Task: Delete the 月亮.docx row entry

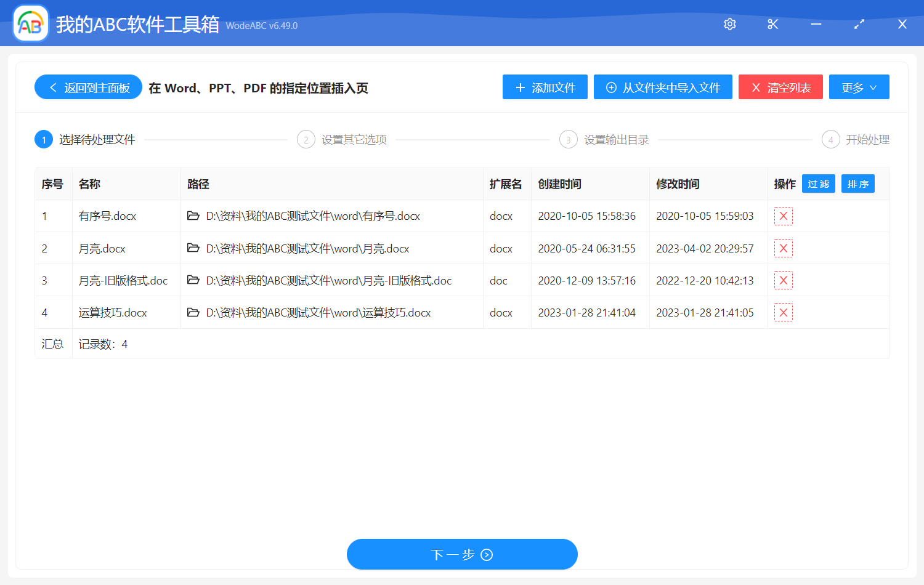Action: [783, 248]
